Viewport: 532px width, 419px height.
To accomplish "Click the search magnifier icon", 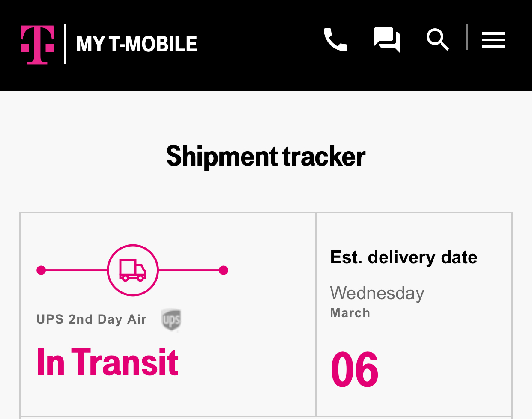I will (x=437, y=40).
